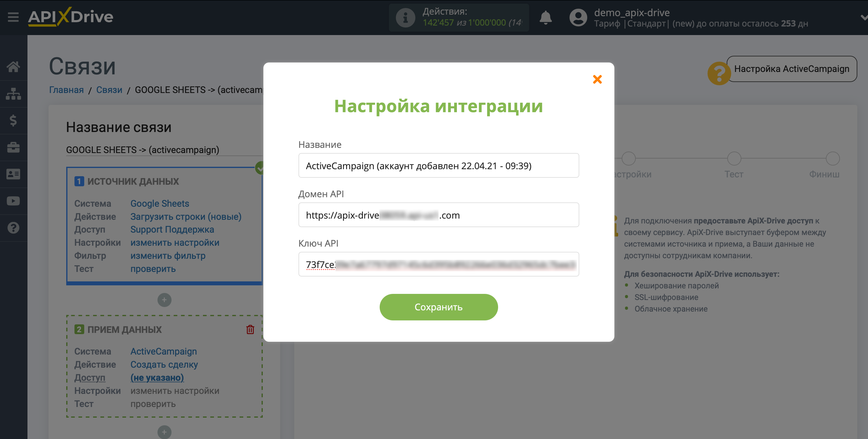Open Настройка ActiveCampaign help button
The width and height of the screenshot is (868, 439).
click(x=791, y=69)
